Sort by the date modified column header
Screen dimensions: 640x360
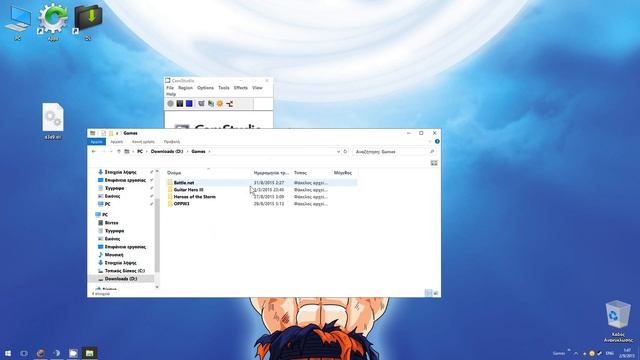click(x=271, y=173)
